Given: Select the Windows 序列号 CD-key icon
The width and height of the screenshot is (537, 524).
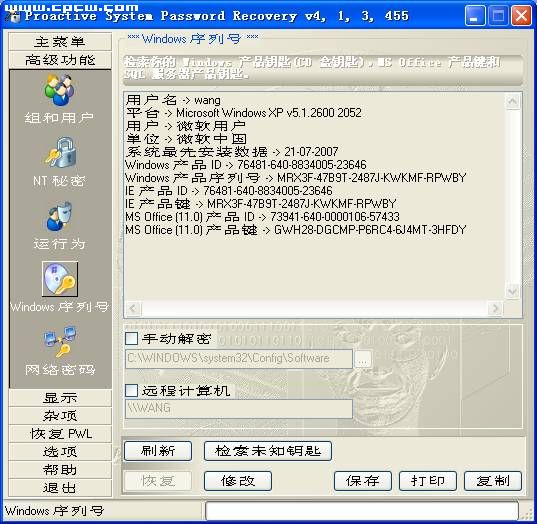Looking at the screenshot, I should pyautogui.click(x=60, y=279).
